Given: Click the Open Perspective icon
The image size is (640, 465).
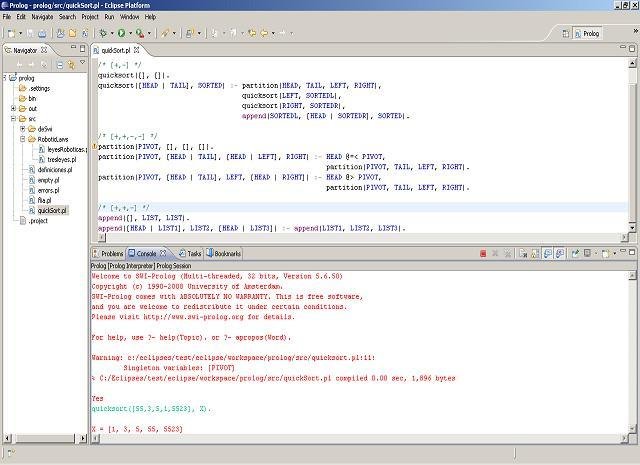Looking at the screenshot, I should click(x=566, y=34).
